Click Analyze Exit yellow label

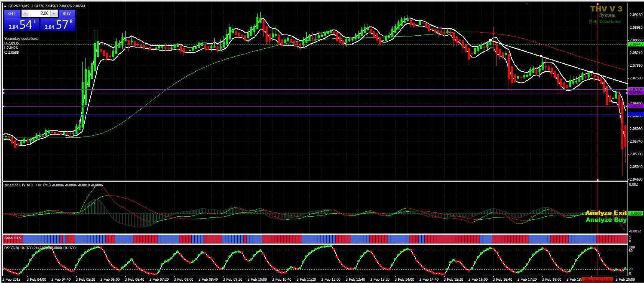click(x=606, y=213)
